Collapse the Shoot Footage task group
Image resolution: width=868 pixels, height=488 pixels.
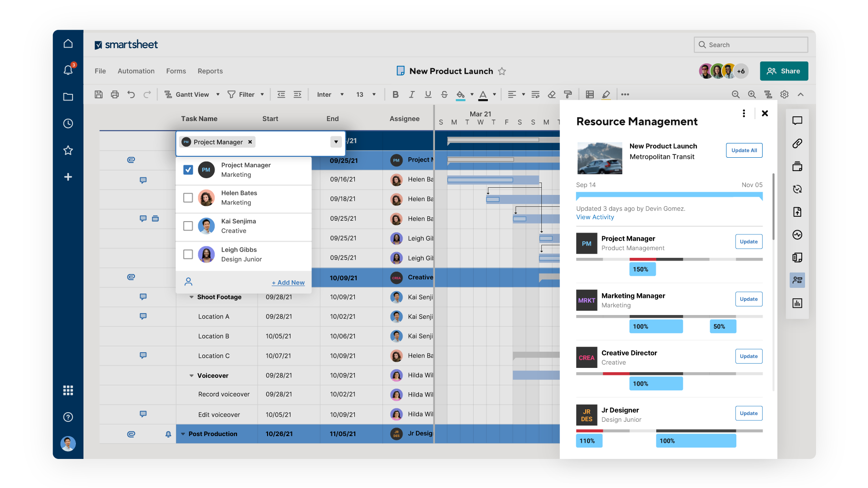coord(192,296)
